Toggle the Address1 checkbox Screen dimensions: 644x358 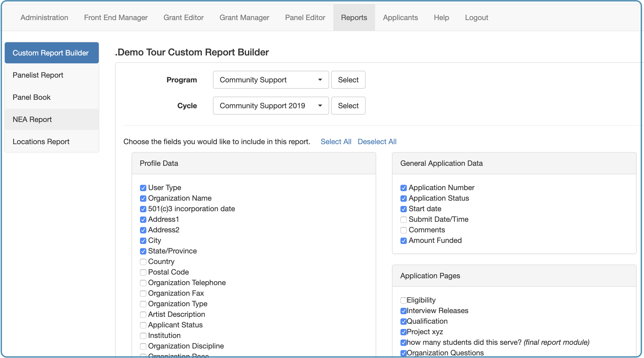coord(143,220)
